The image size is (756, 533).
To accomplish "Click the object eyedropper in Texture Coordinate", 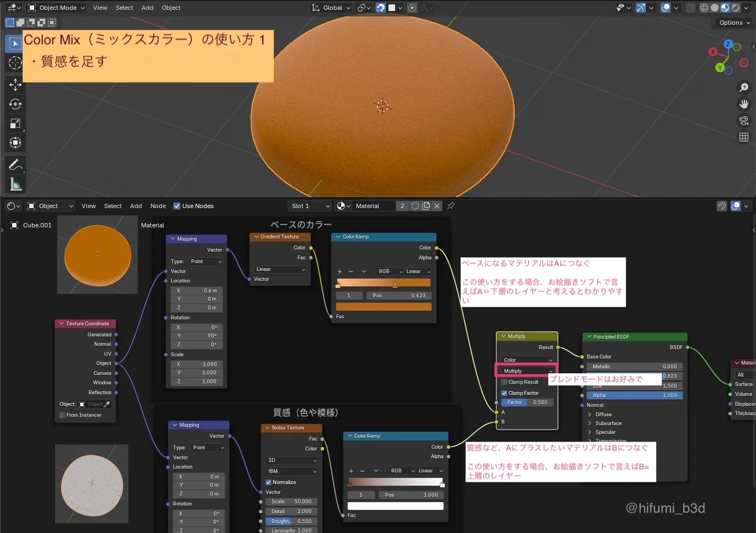I will pyautogui.click(x=107, y=404).
